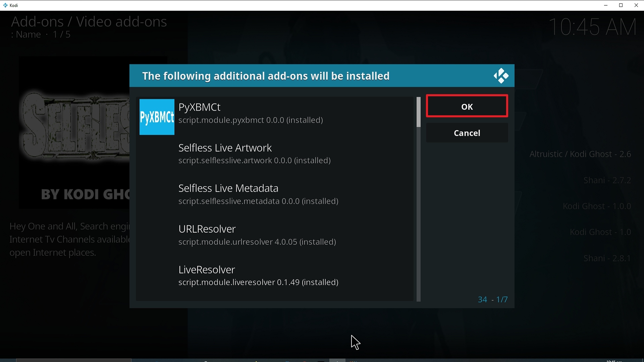Maximize the Kodi window
Screen dimensions: 644x362
point(621,5)
